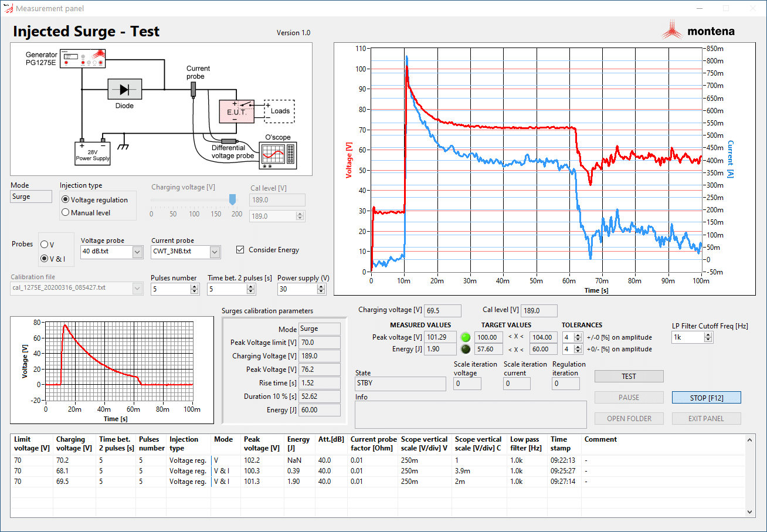The height and width of the screenshot is (532, 767).
Task: Click the STOP [F12] button
Action: click(706, 397)
